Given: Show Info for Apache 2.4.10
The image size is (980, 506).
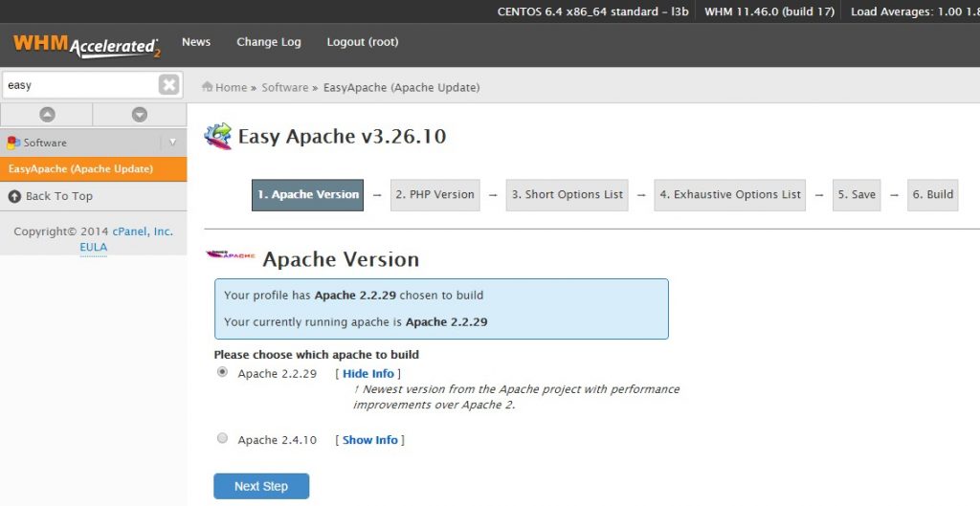Looking at the screenshot, I should click(x=369, y=440).
